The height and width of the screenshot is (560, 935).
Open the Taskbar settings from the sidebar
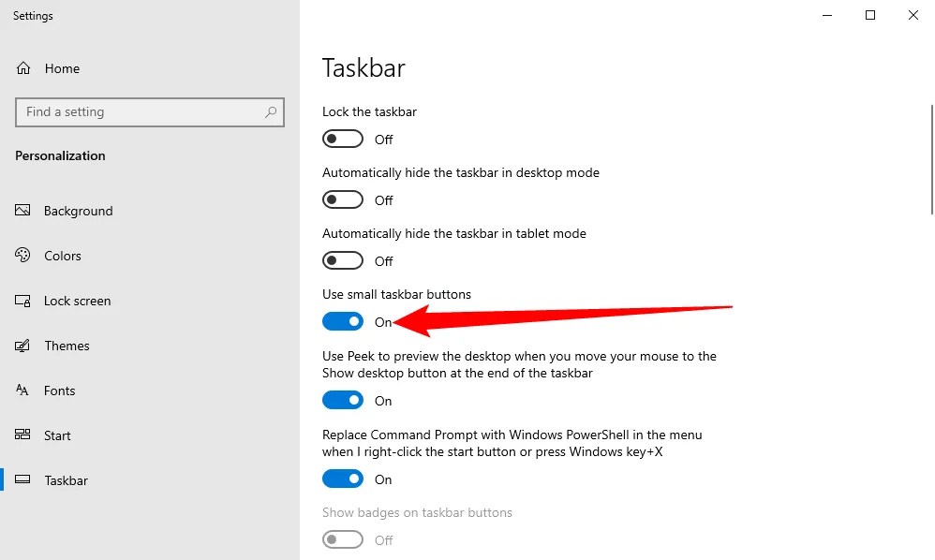66,480
